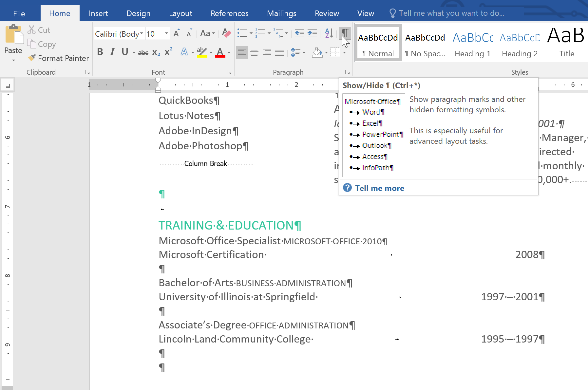The height and width of the screenshot is (390, 588).
Task: Click the Clear All Formatting eraser icon
Action: (226, 33)
